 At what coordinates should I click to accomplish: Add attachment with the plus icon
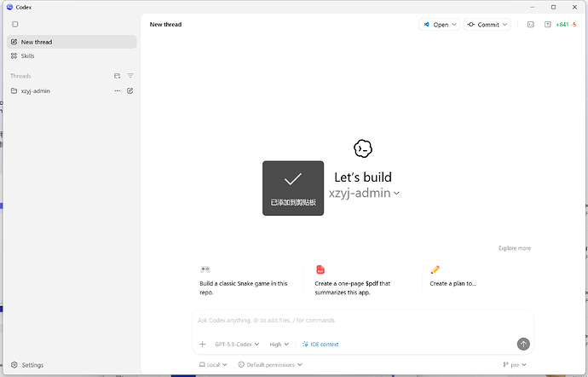coord(203,344)
